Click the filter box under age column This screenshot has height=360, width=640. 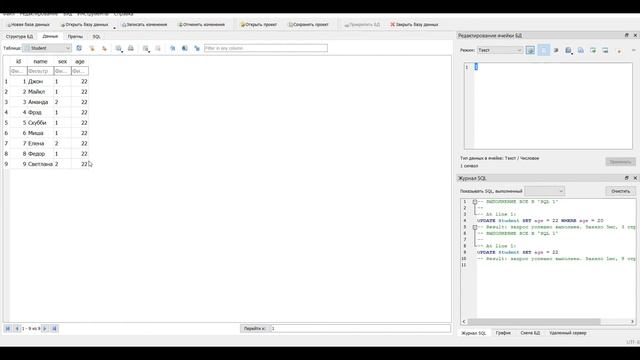(x=80, y=71)
